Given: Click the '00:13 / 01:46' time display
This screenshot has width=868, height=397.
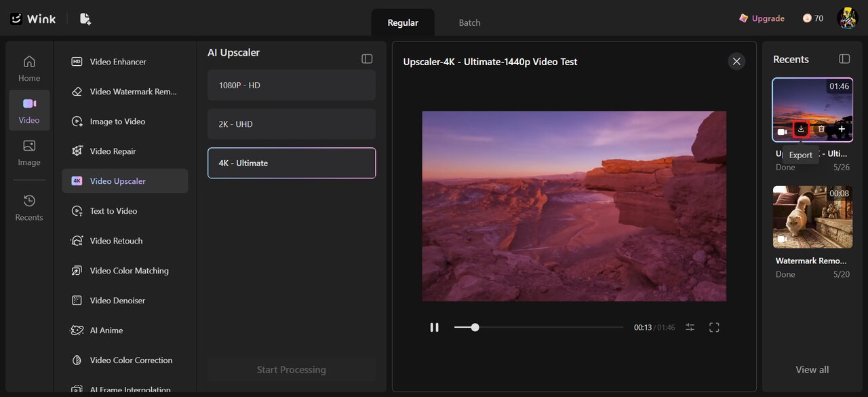Looking at the screenshot, I should tap(654, 328).
